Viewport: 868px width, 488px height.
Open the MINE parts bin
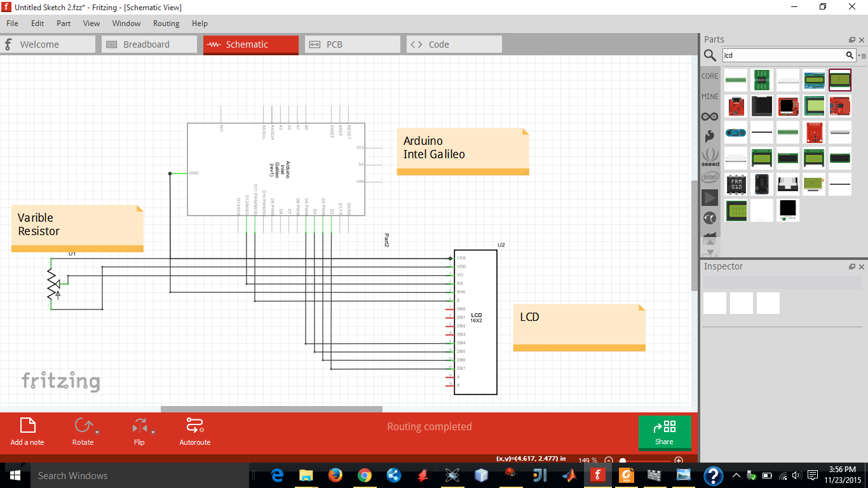710,97
